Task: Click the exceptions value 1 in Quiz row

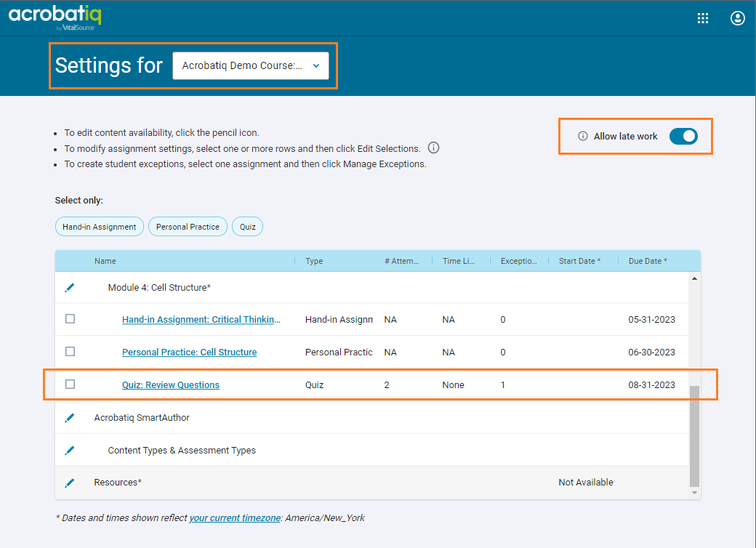Action: point(503,385)
